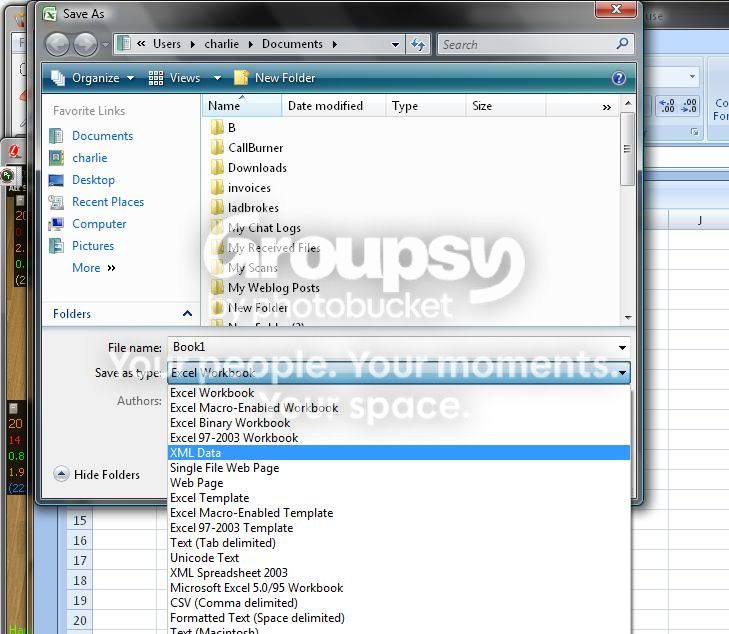Screen dimensions: 729x634
Task: Open Computer in Favorite Links
Action: click(x=99, y=224)
